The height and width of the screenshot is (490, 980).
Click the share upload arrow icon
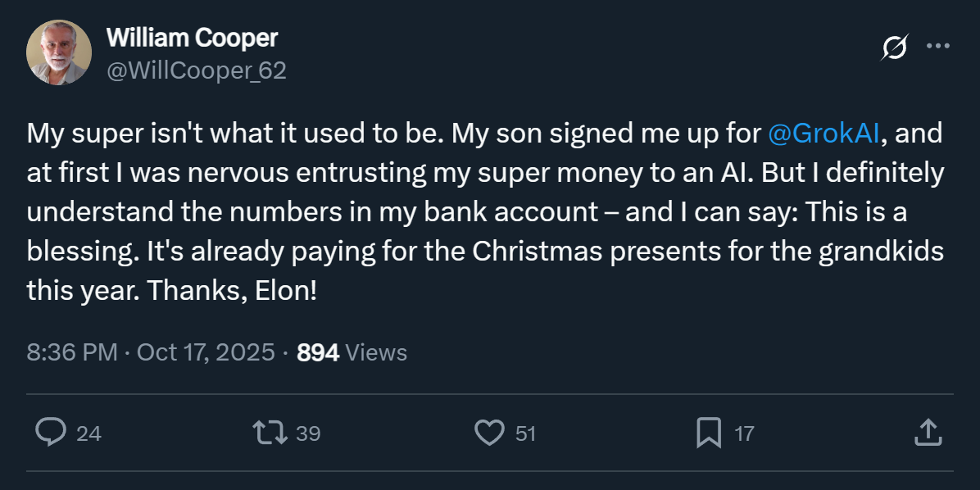(x=927, y=433)
